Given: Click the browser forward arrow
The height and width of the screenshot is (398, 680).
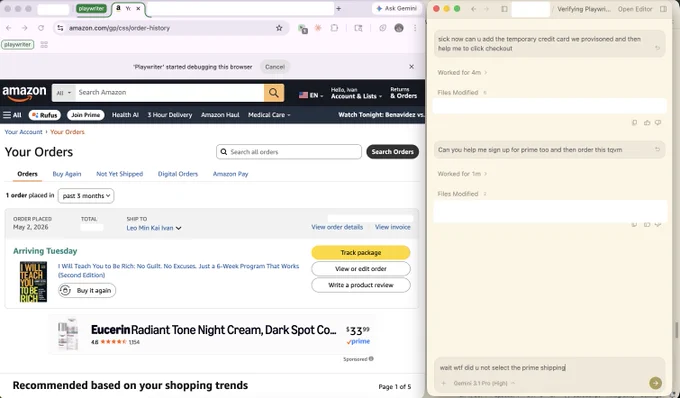Looking at the screenshot, I should tap(25, 28).
